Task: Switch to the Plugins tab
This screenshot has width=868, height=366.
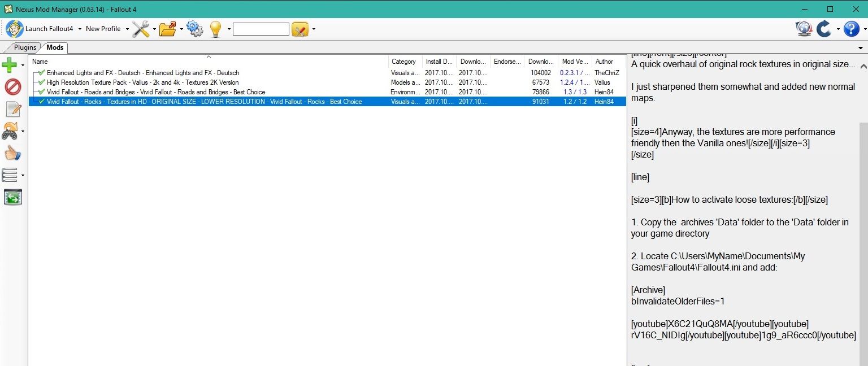Action: pyautogui.click(x=25, y=47)
